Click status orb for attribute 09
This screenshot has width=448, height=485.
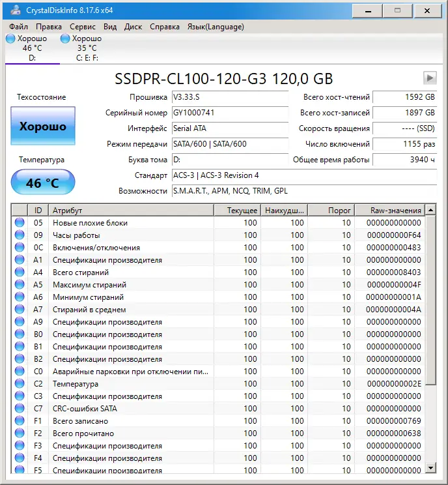coord(20,235)
